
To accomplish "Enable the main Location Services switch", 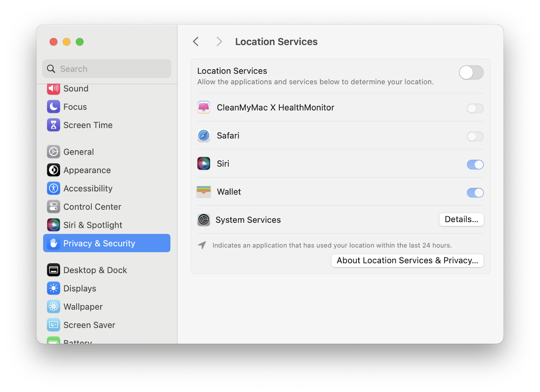I will [471, 73].
